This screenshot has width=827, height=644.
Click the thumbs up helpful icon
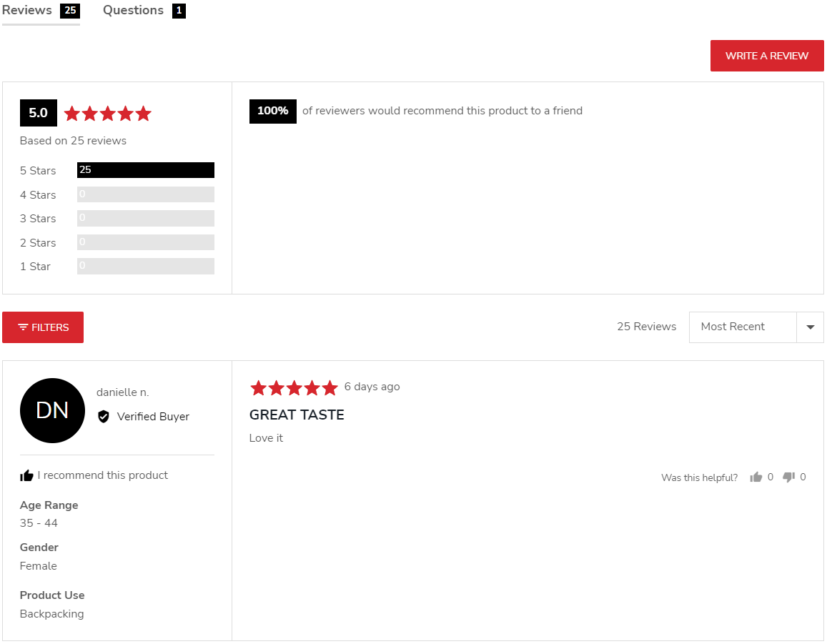756,477
